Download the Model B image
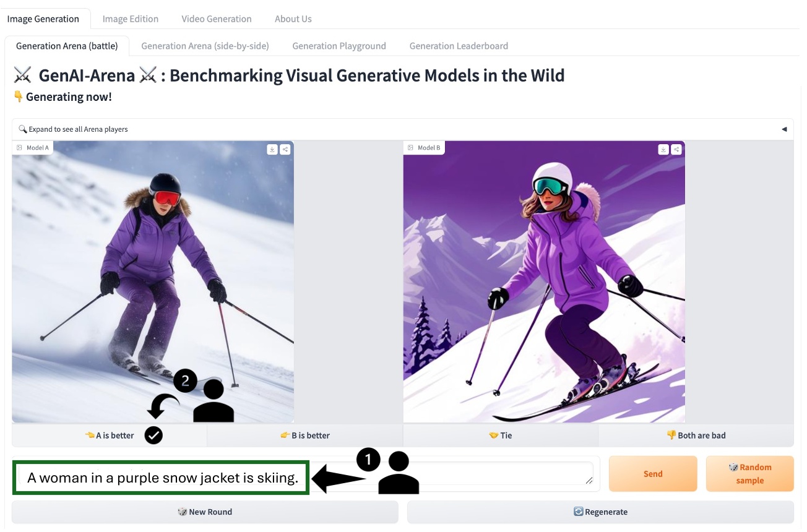The height and width of the screenshot is (532, 807). (x=663, y=149)
